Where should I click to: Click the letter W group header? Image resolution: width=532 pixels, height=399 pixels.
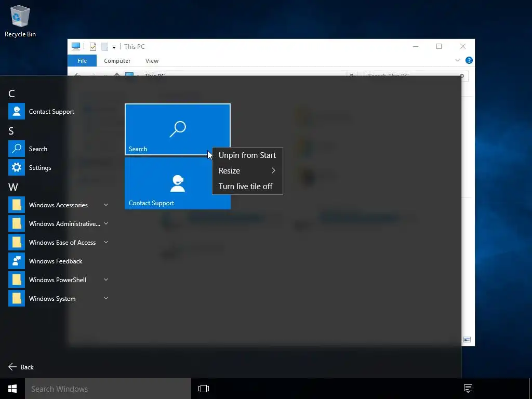point(13,187)
